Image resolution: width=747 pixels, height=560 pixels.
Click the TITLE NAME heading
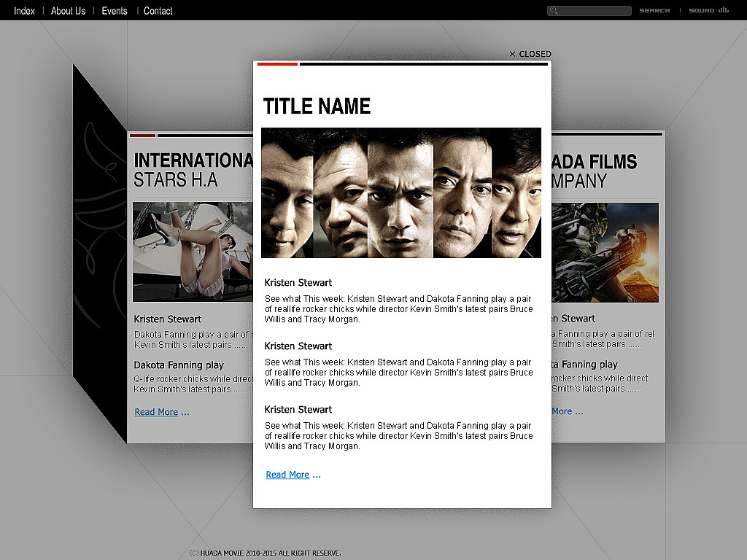(317, 106)
